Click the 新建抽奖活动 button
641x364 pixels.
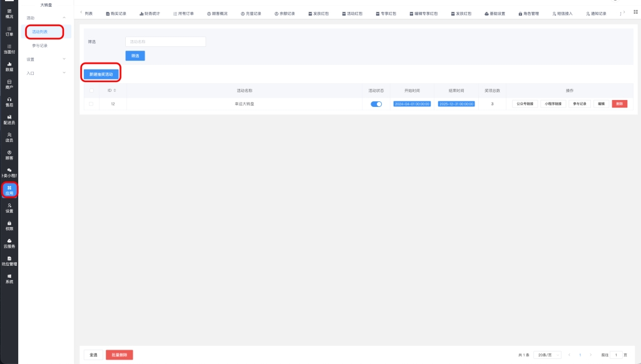(101, 74)
